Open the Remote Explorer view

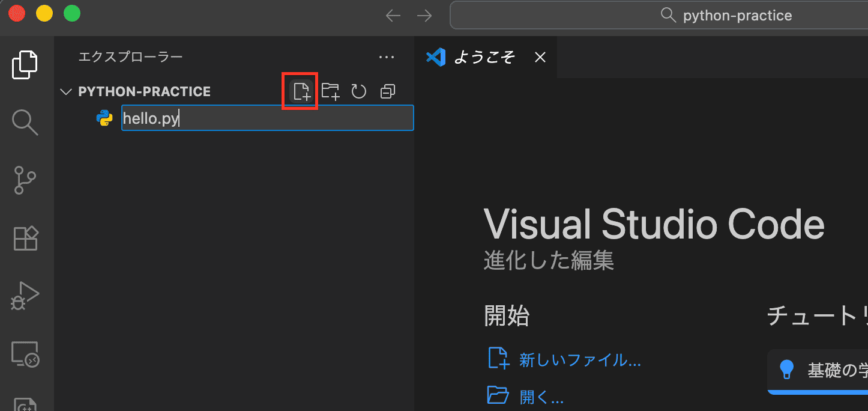point(25,354)
